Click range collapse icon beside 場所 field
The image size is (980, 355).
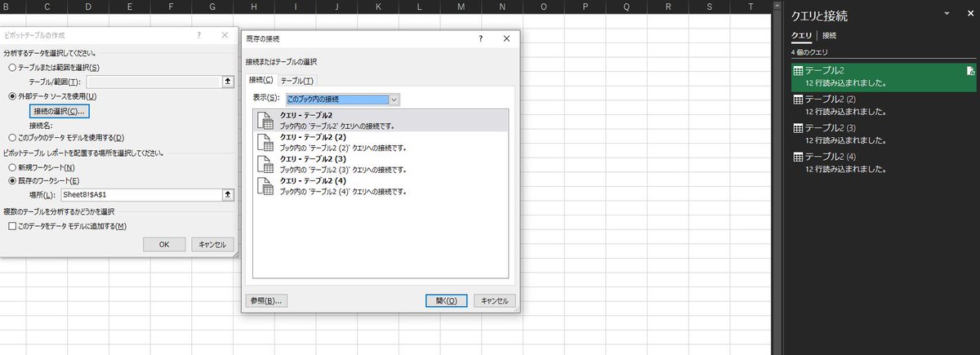click(x=228, y=194)
